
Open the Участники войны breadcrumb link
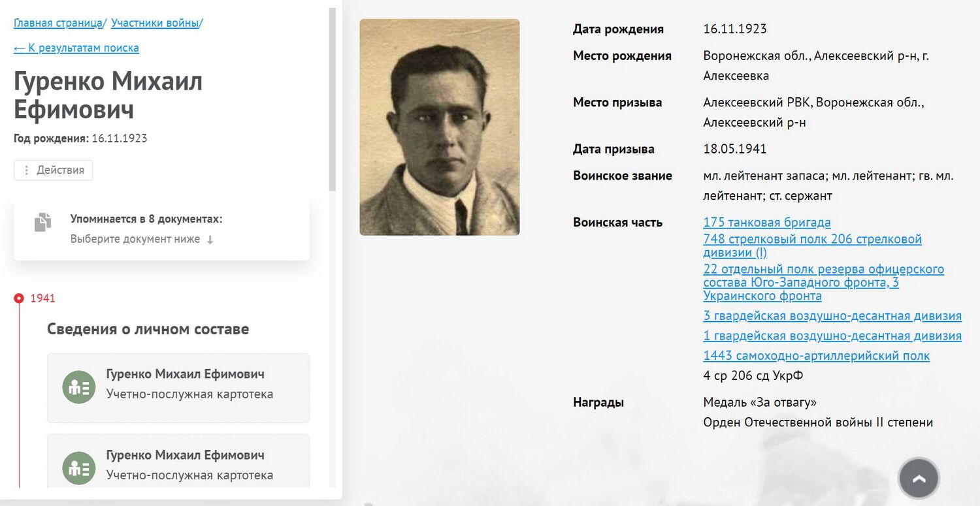[x=155, y=23]
